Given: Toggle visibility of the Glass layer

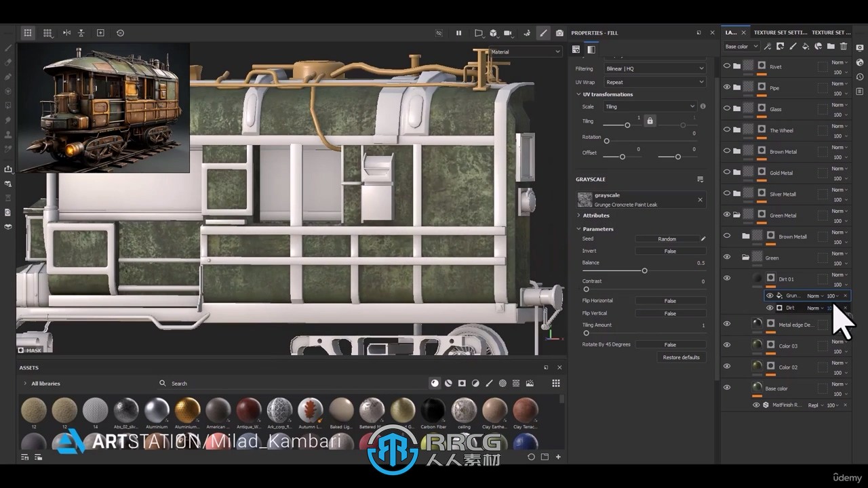Looking at the screenshot, I should tap(727, 108).
